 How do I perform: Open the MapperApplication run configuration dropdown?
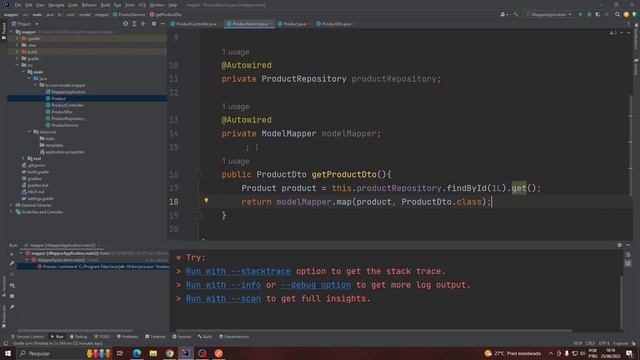(549, 14)
